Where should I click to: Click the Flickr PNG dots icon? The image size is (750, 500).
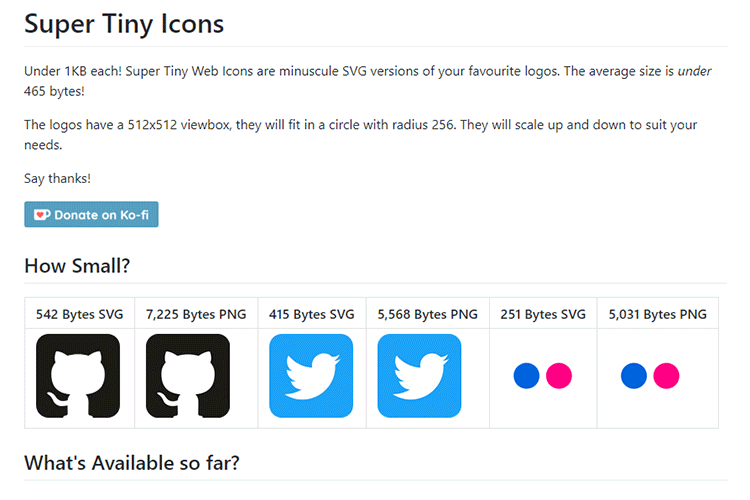[650, 376]
